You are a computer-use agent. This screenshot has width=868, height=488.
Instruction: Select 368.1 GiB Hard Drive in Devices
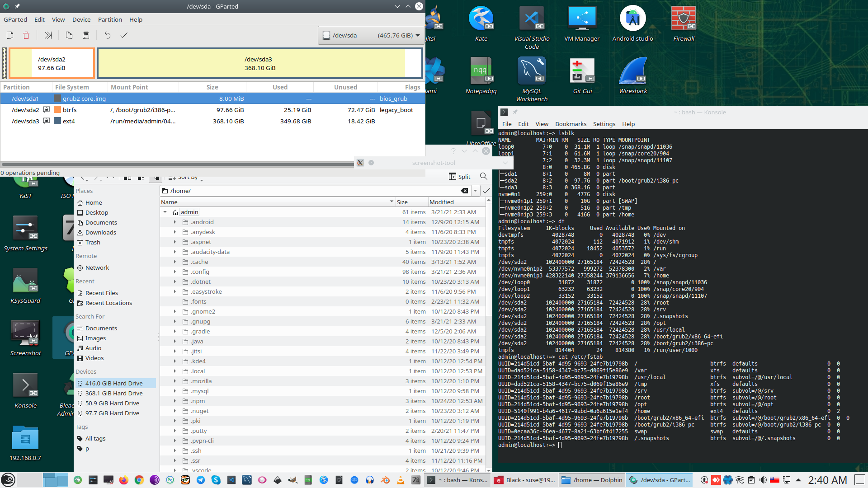pos(114,393)
